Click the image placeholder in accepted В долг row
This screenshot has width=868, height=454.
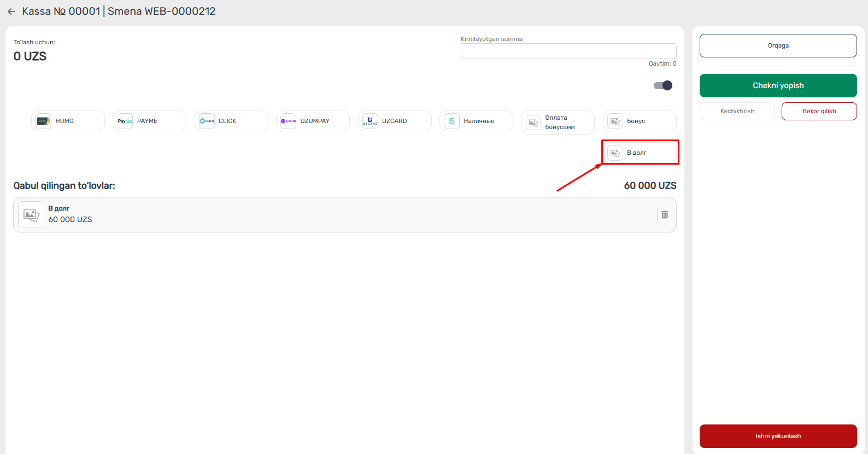(31, 215)
